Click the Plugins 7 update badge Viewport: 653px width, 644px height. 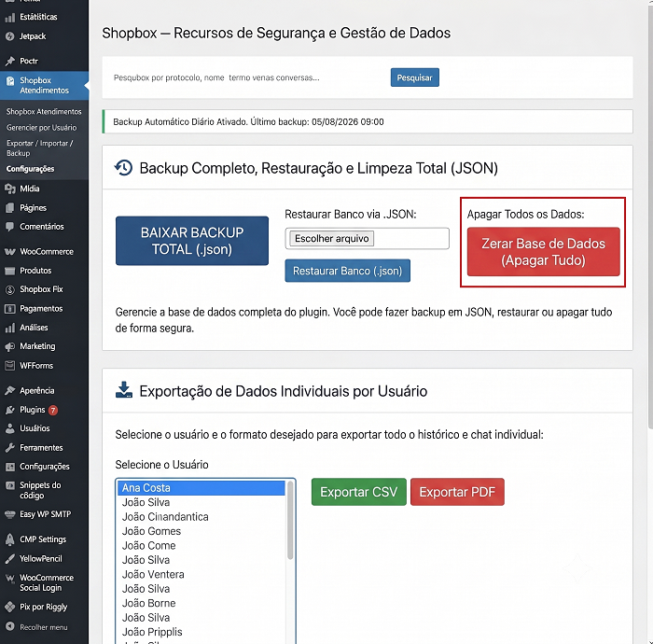point(53,411)
